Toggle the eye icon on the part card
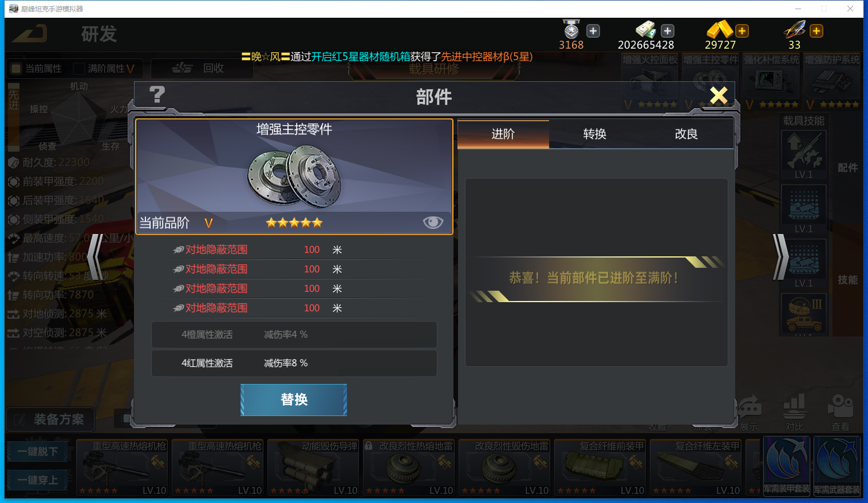868x503 pixels. [x=433, y=223]
